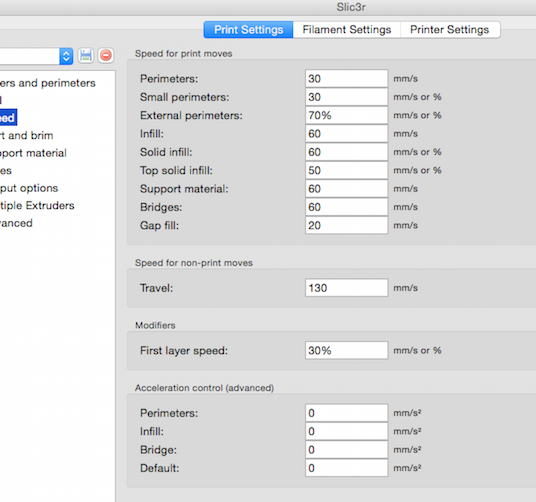The image size is (536, 502).
Task: Select the Speed item in the sidebar
Action: (8, 118)
